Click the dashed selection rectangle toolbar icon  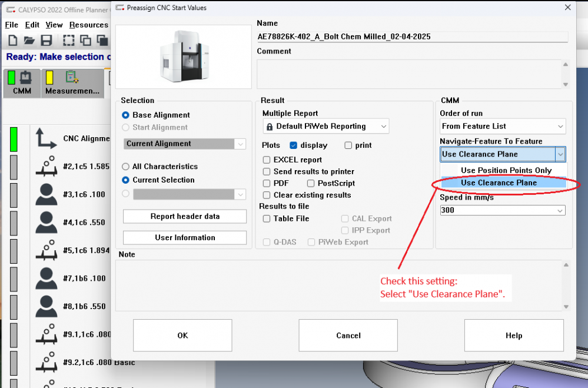pos(69,41)
